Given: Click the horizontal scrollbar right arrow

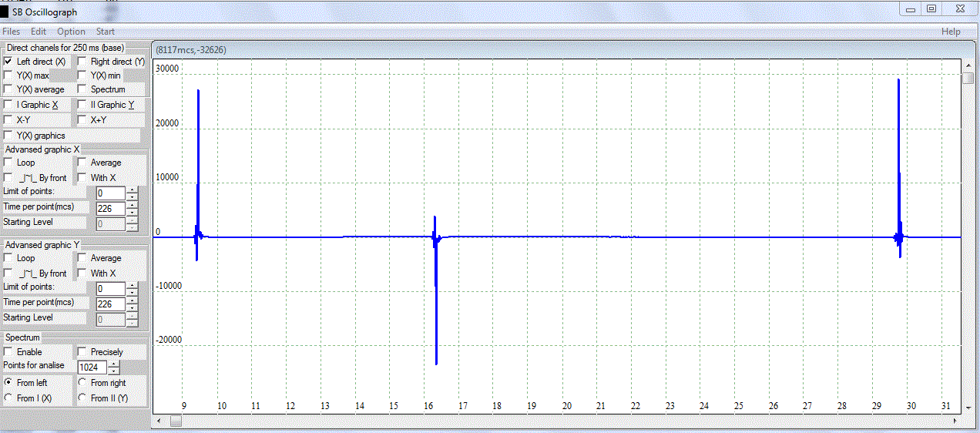Looking at the screenshot, I should pos(956,421).
